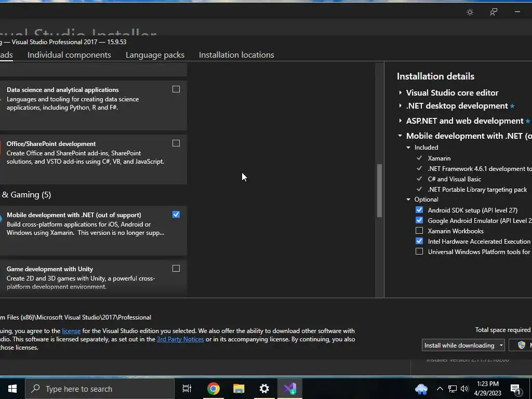Click the Visual Studio Installer taskbar icon

(x=290, y=389)
